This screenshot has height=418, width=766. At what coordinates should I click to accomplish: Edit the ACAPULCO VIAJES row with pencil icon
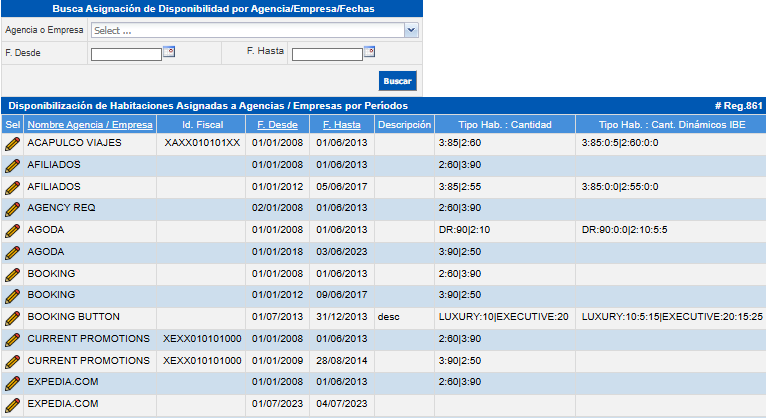12,143
